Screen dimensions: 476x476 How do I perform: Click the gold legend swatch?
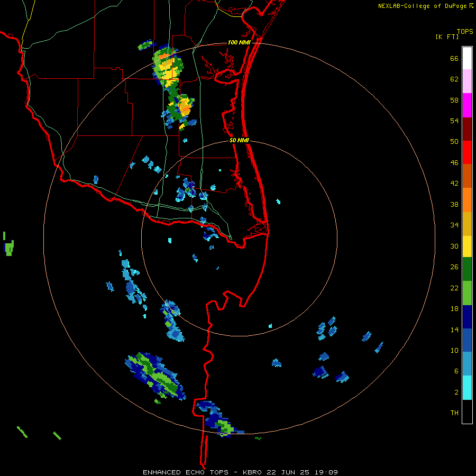click(467, 224)
